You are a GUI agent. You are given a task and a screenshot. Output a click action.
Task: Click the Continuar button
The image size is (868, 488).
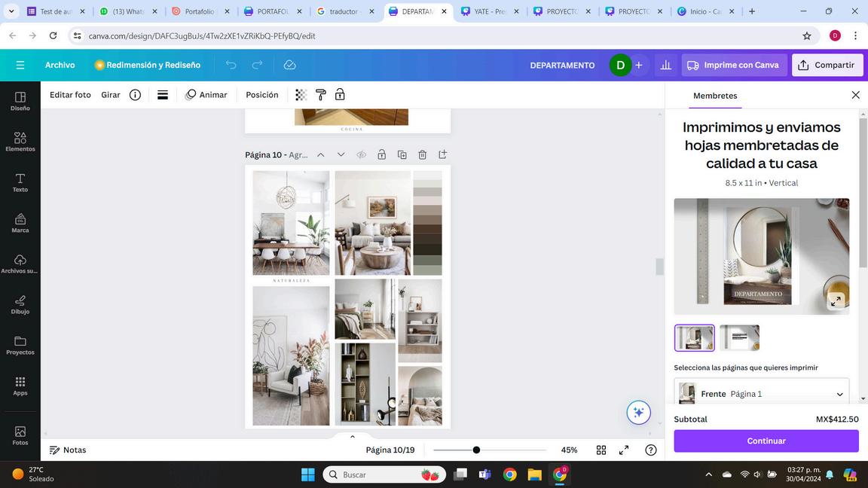tap(766, 441)
